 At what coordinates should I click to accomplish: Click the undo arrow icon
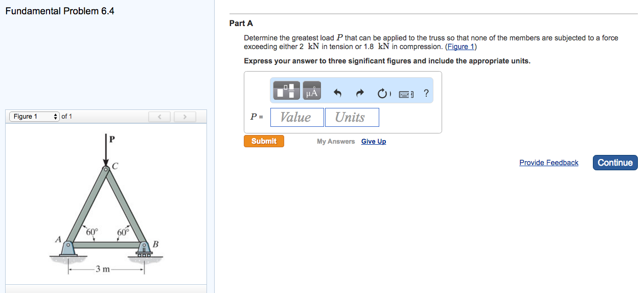tap(337, 93)
